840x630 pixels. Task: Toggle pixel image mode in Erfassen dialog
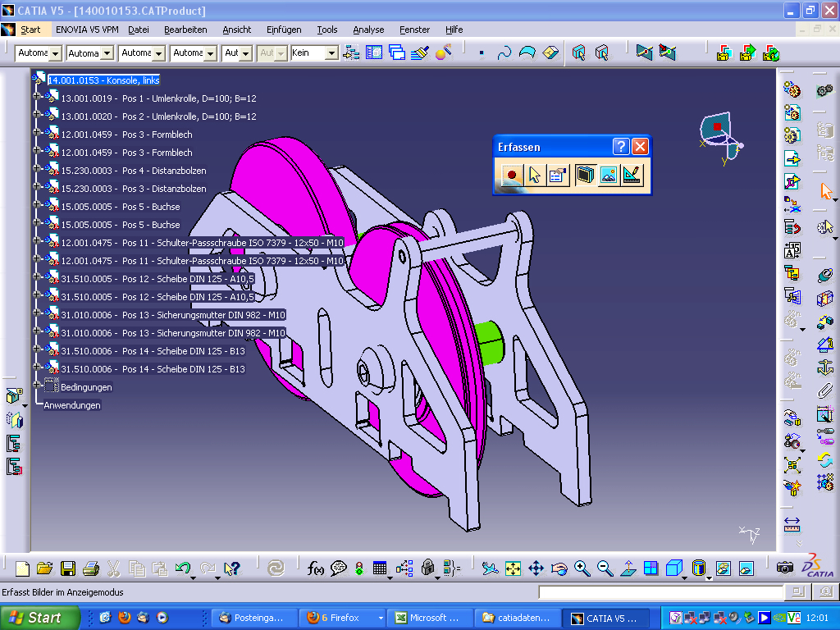pyautogui.click(x=609, y=176)
